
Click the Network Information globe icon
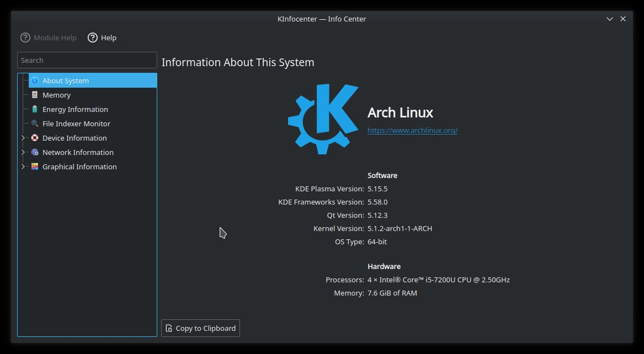pos(35,152)
